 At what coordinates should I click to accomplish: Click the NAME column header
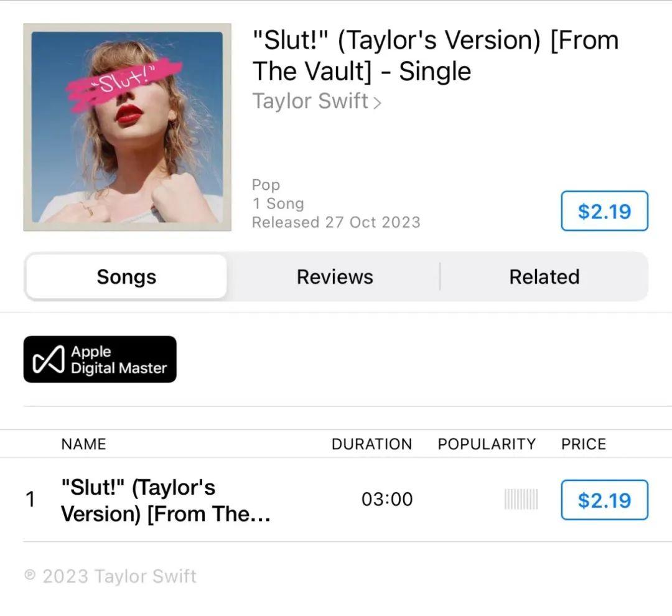click(83, 444)
